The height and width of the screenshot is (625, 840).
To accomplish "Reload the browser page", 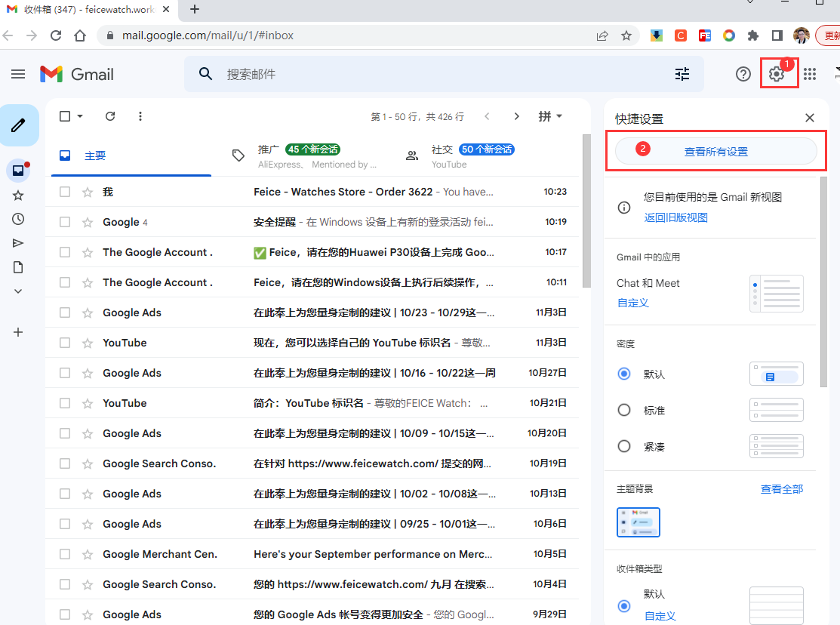I will pos(56,35).
